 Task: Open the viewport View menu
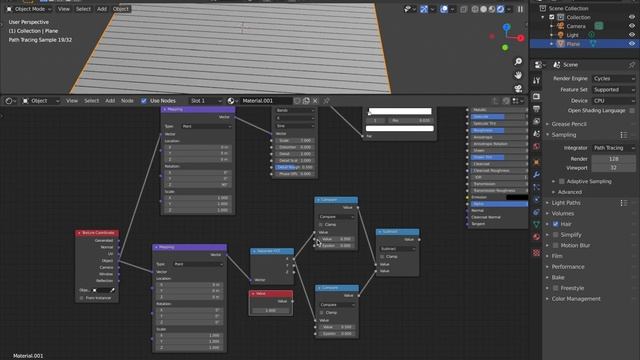click(x=63, y=9)
